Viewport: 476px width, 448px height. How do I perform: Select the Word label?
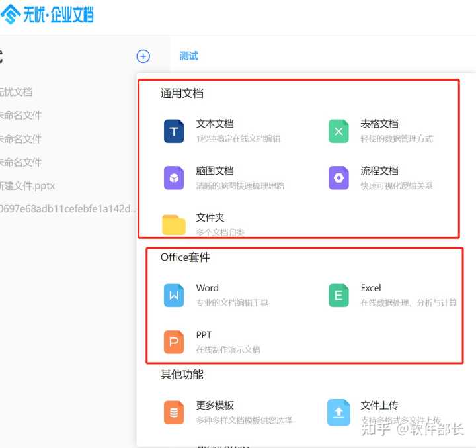208,288
